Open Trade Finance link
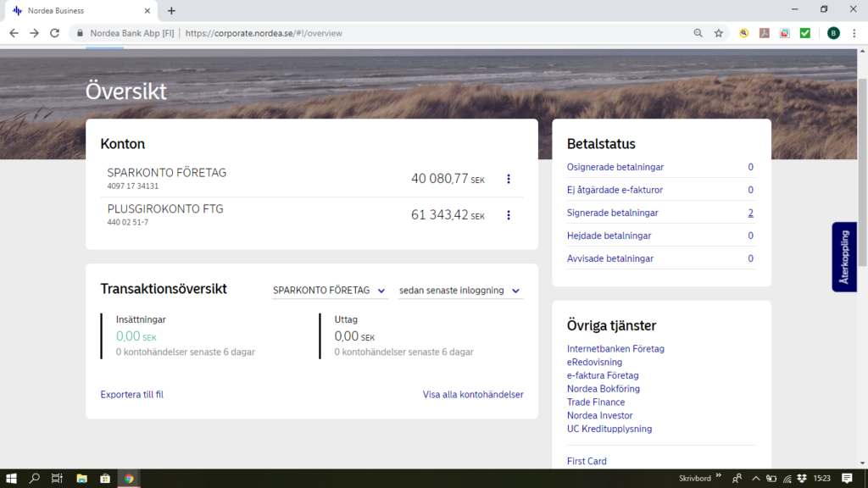 coord(596,402)
